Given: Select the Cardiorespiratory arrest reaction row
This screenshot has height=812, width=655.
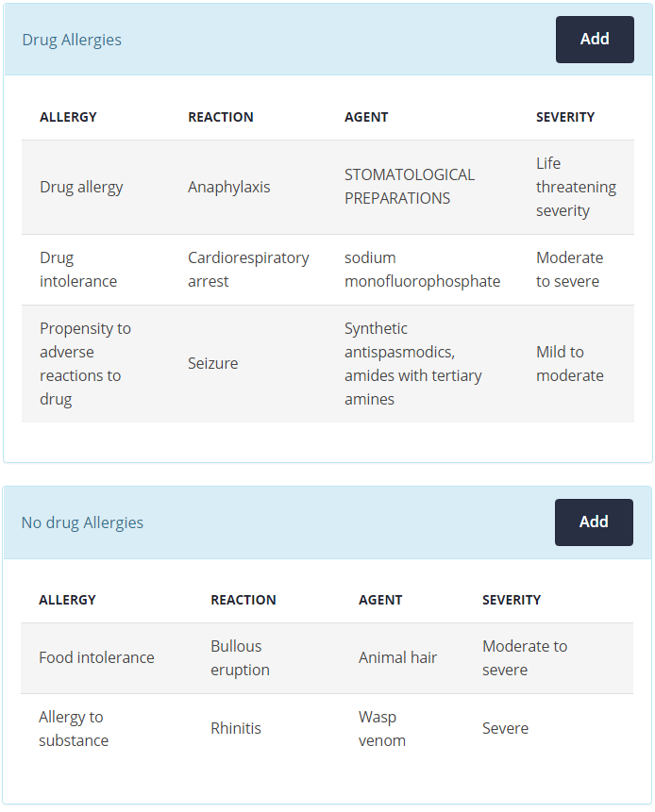Looking at the screenshot, I should tap(247, 270).
